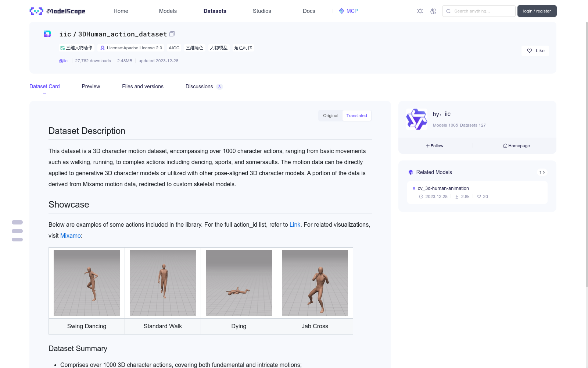Click the iic organization name by the logo

pyautogui.click(x=448, y=114)
